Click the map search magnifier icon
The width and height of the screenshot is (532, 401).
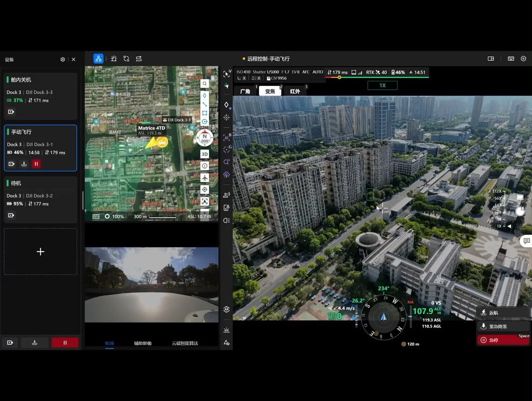(x=205, y=84)
